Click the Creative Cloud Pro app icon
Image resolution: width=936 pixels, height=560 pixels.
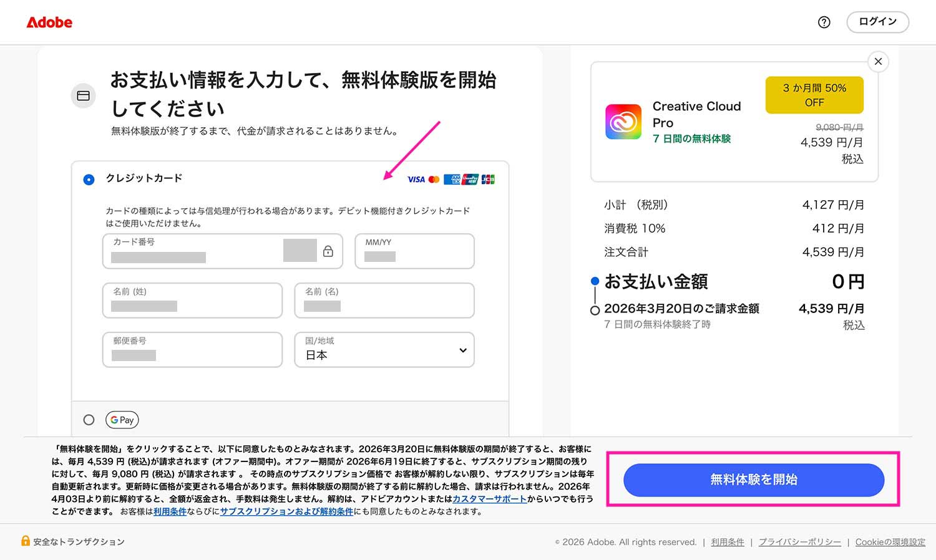(623, 122)
